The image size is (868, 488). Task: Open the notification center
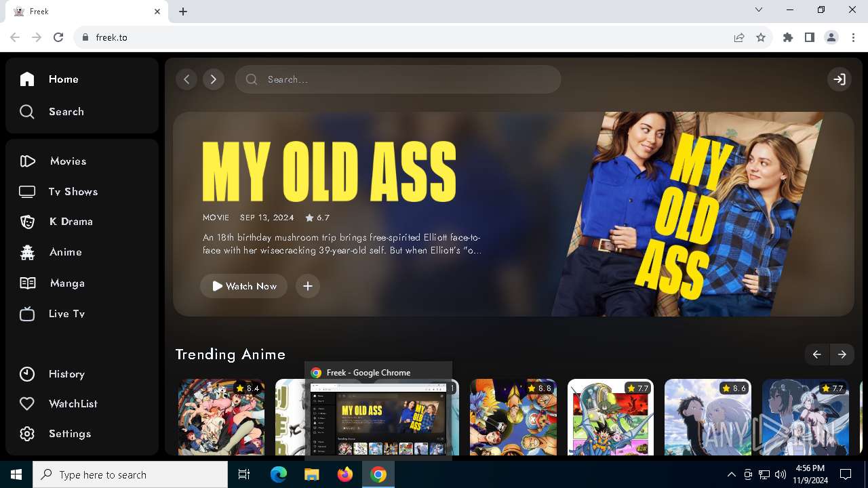click(x=846, y=474)
